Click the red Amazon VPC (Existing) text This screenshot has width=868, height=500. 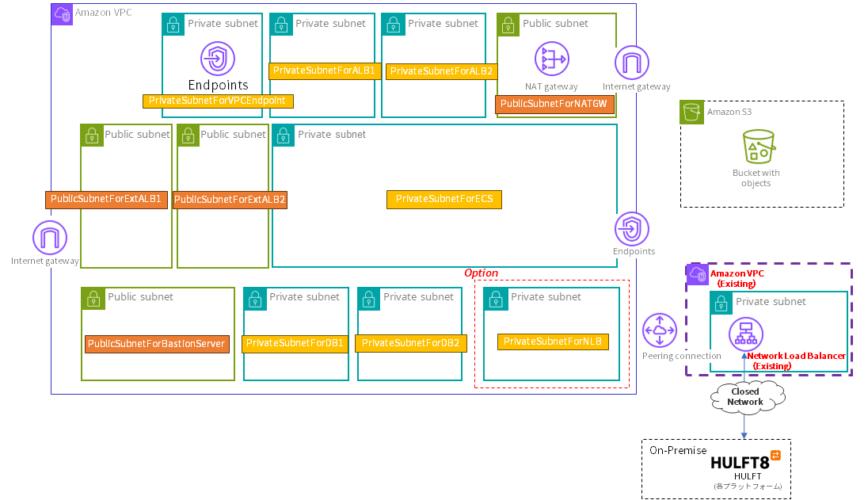(x=737, y=278)
